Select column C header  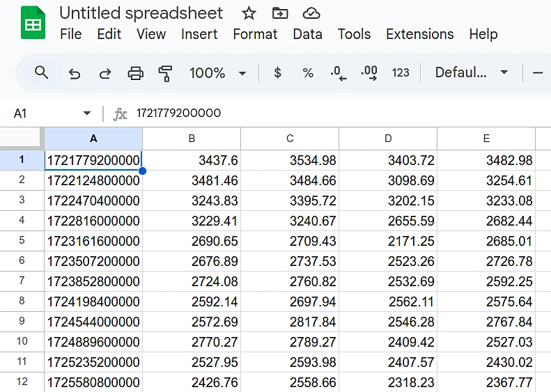[290, 139]
